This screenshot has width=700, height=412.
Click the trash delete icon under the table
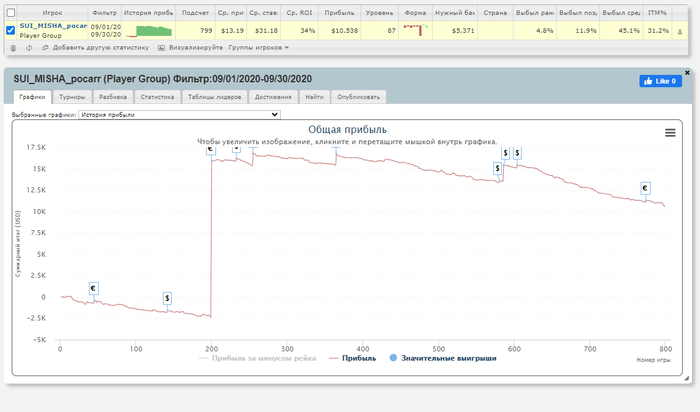click(x=13, y=48)
